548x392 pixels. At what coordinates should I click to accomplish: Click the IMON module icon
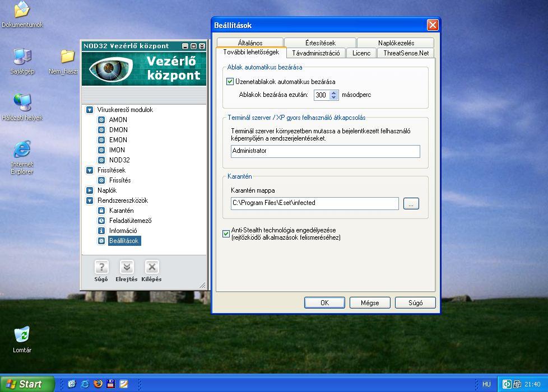click(101, 150)
